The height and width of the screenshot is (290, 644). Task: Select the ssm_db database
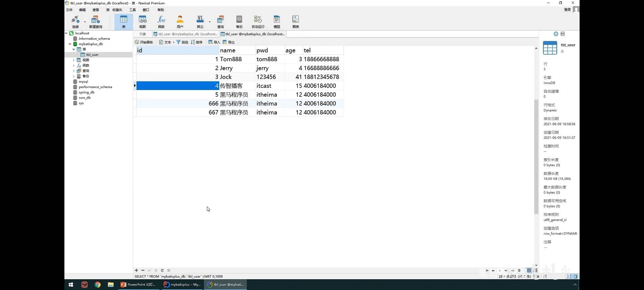coord(85,98)
